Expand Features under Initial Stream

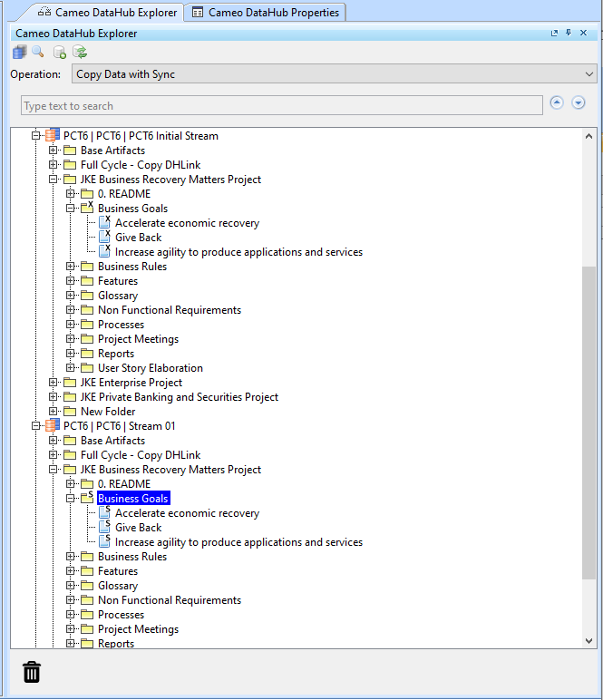(x=71, y=280)
